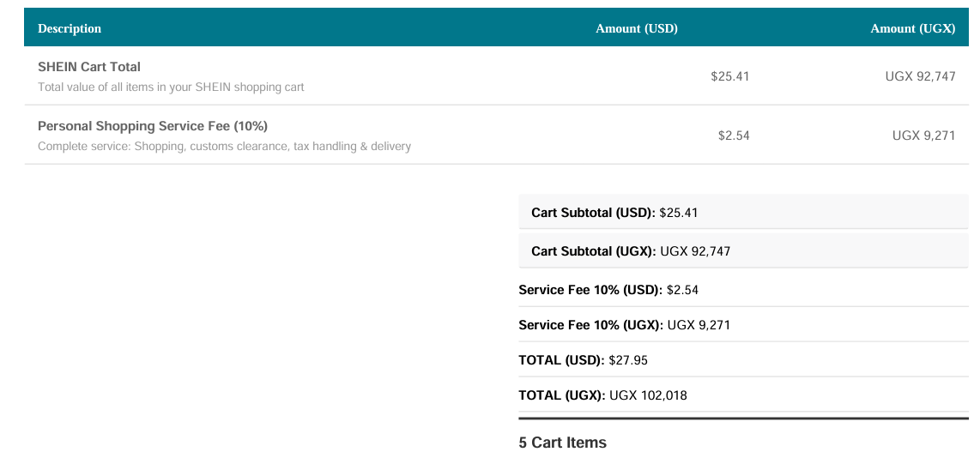Click the Amount (UGX) column header
This screenshot has width=980, height=476.
click(912, 28)
